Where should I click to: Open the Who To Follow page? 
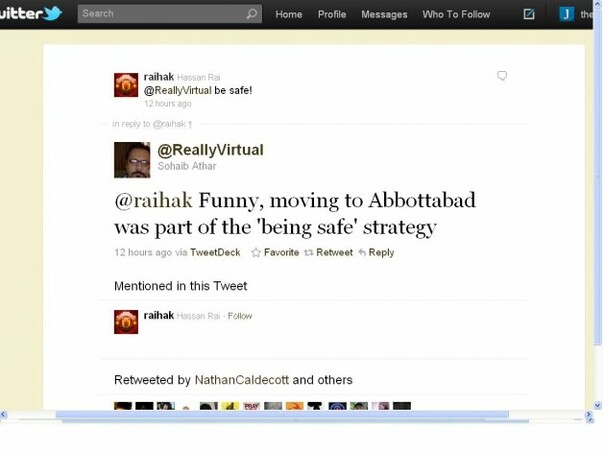click(x=456, y=14)
